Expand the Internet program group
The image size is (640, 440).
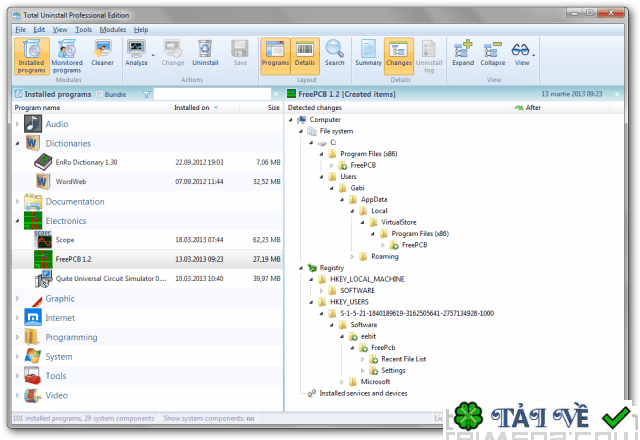tap(17, 318)
